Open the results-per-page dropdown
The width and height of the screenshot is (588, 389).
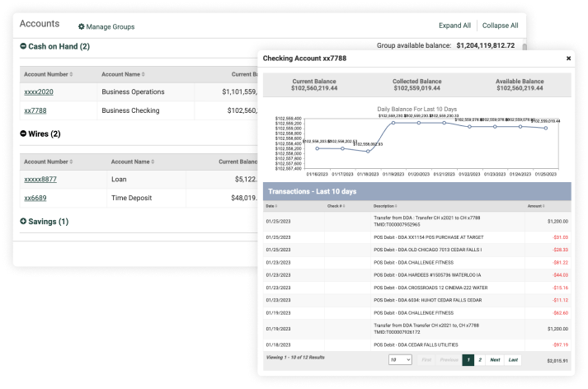(x=400, y=360)
